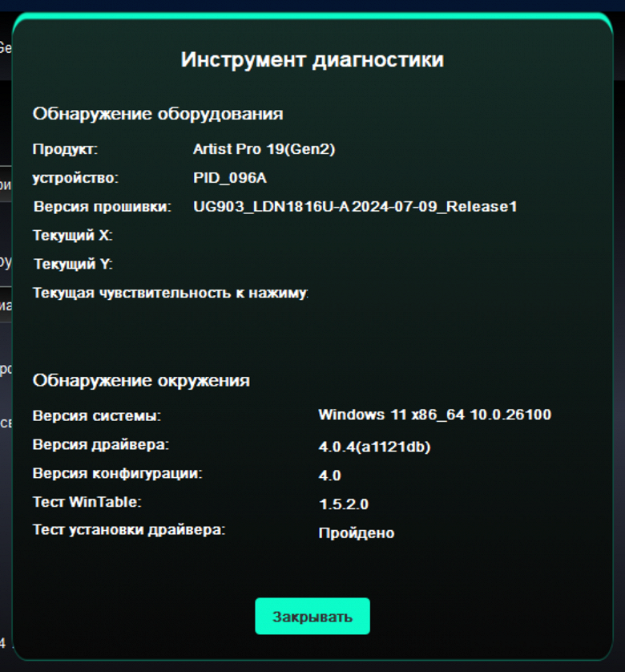Click the Версия конфигурации value 4.0
Image resolution: width=625 pixels, height=672 pixels.
329,476
